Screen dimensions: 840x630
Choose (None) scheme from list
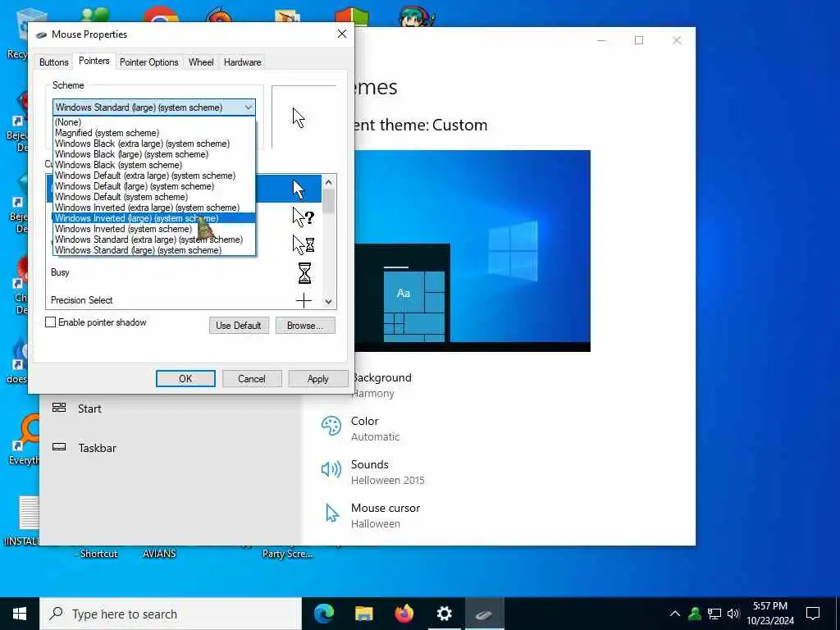click(154, 122)
